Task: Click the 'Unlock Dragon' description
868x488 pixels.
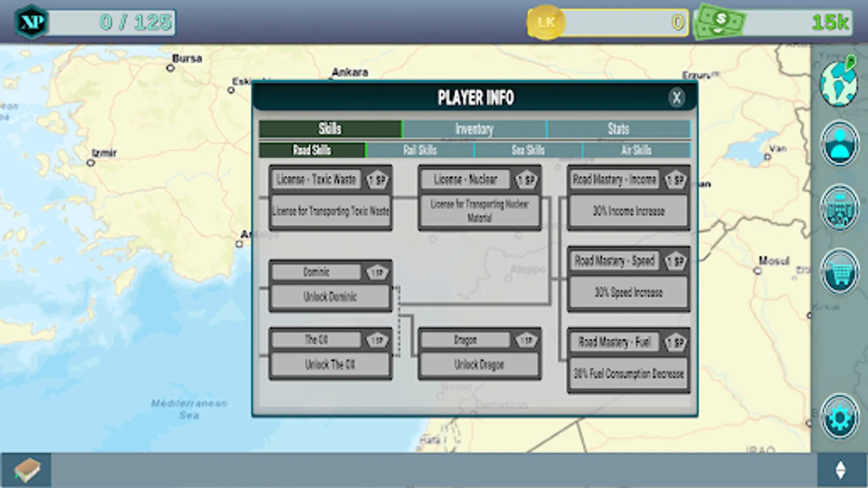Action: click(x=480, y=364)
